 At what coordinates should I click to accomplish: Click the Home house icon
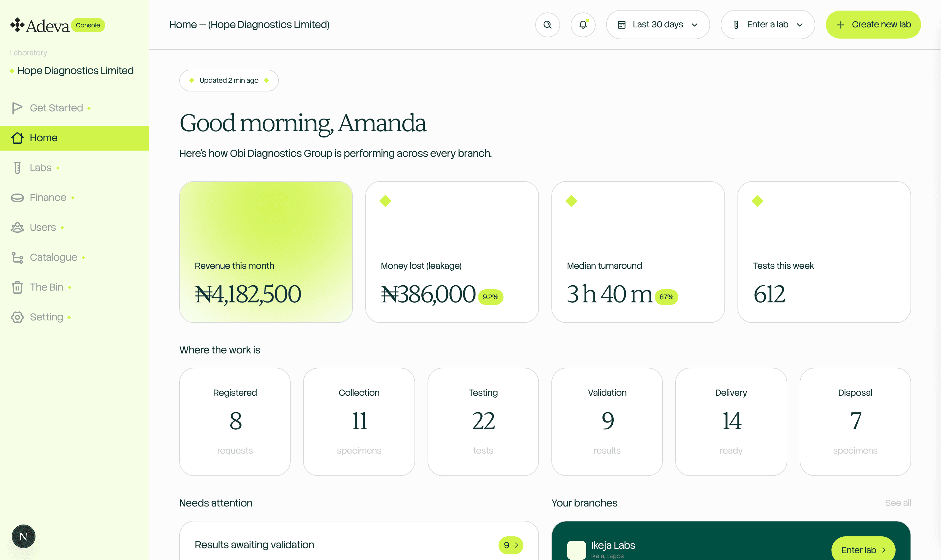(x=17, y=138)
